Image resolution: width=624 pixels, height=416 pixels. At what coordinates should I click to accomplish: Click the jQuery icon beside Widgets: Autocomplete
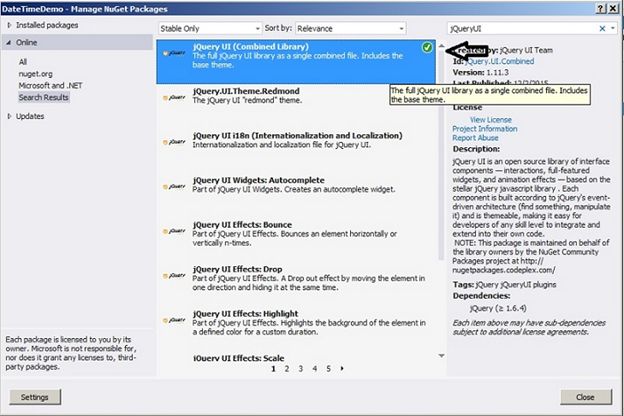coord(174,187)
